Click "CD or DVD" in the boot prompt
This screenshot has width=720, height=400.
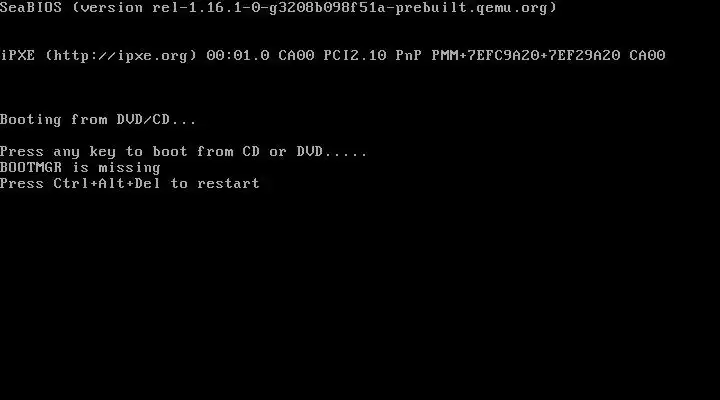click(x=282, y=152)
